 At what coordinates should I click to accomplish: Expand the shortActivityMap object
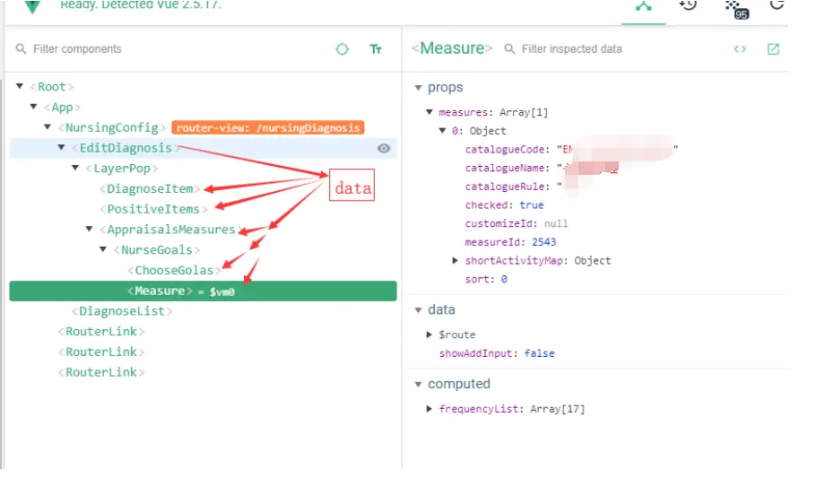pyautogui.click(x=456, y=261)
